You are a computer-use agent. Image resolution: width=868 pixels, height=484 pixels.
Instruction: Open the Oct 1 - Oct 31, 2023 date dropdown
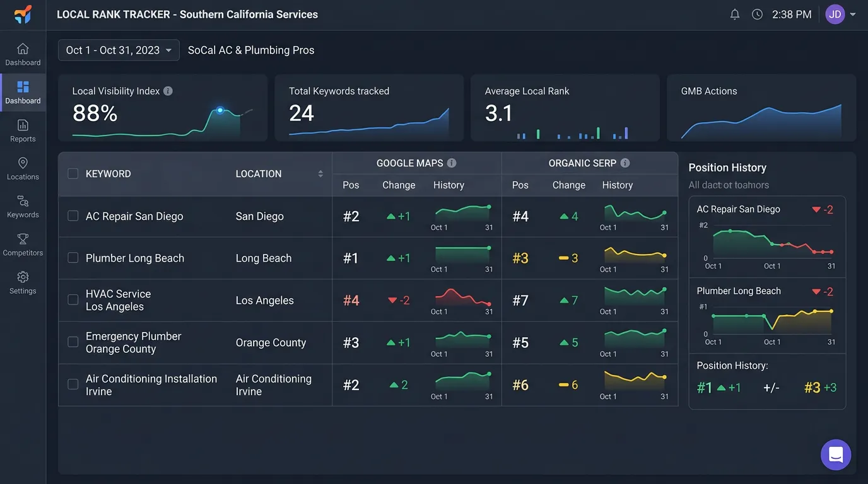click(x=119, y=50)
